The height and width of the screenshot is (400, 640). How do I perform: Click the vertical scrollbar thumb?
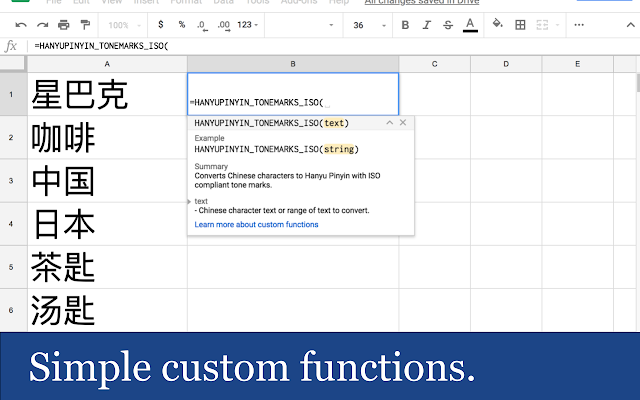[x=638, y=82]
